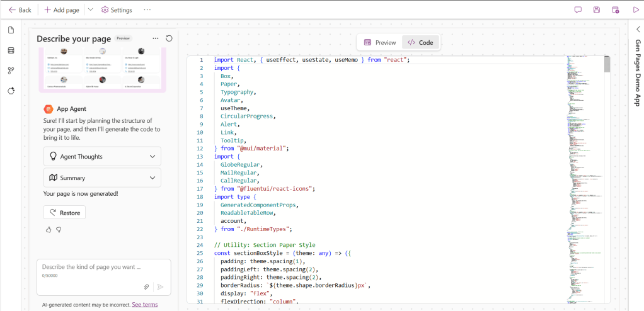The image size is (644, 311).
Task: Open Settings from the top toolbar
Action: click(x=117, y=10)
